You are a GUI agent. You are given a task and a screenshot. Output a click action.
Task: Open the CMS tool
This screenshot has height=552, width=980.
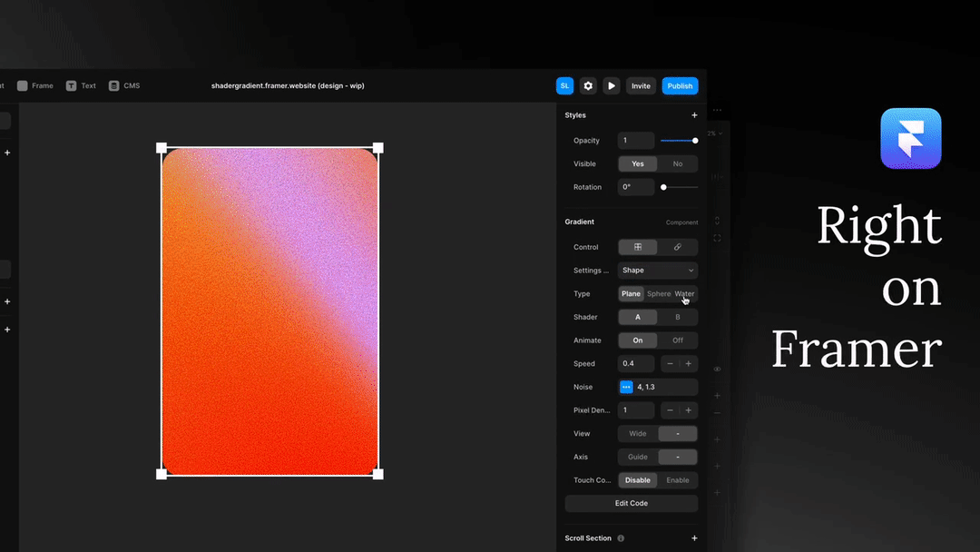pyautogui.click(x=123, y=85)
